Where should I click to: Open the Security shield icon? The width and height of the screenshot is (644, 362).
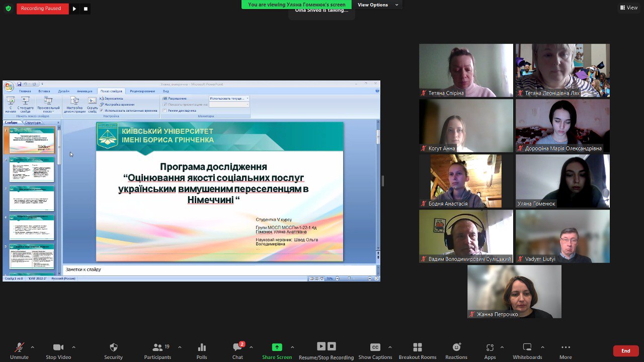[113, 347]
